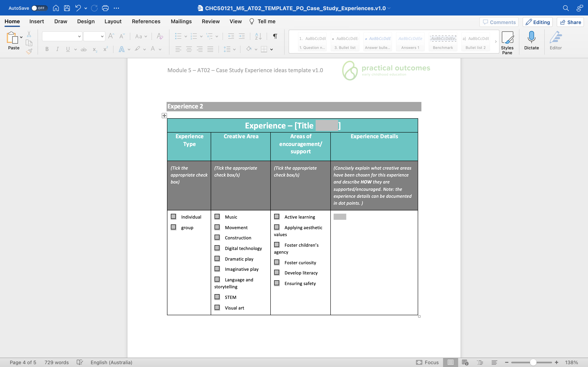Apply strikethrough formatting
Screen dimensions: 588x367
pos(84,49)
